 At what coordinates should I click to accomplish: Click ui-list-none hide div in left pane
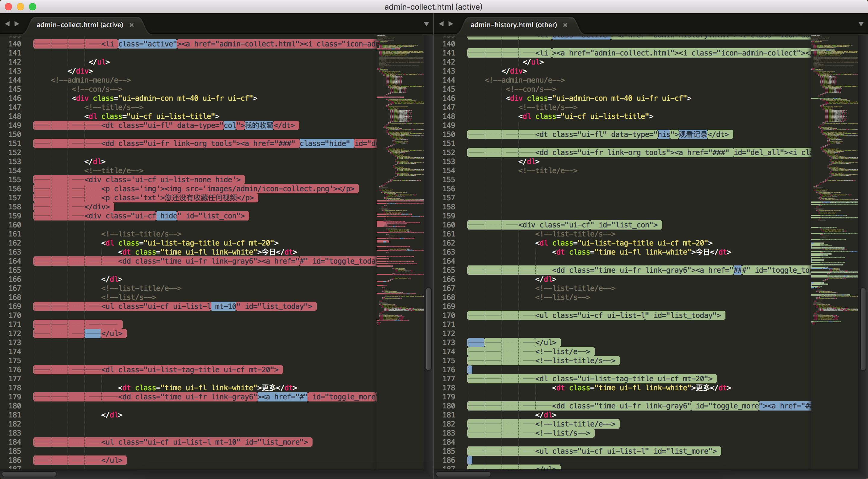point(162,180)
